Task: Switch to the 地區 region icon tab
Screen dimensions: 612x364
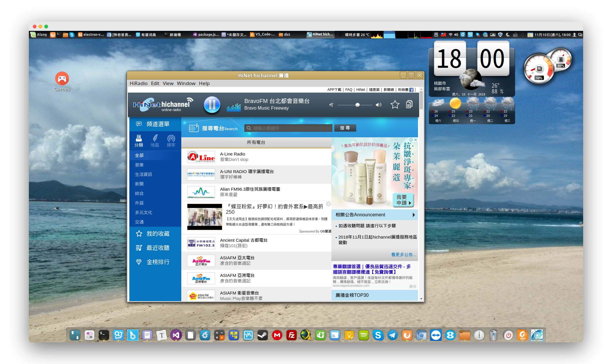Action: point(155,141)
